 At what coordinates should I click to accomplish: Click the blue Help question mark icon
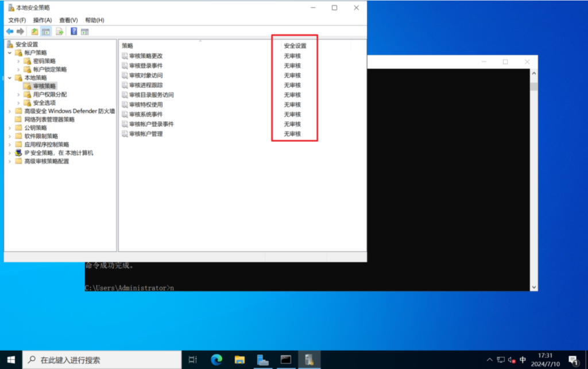(74, 32)
